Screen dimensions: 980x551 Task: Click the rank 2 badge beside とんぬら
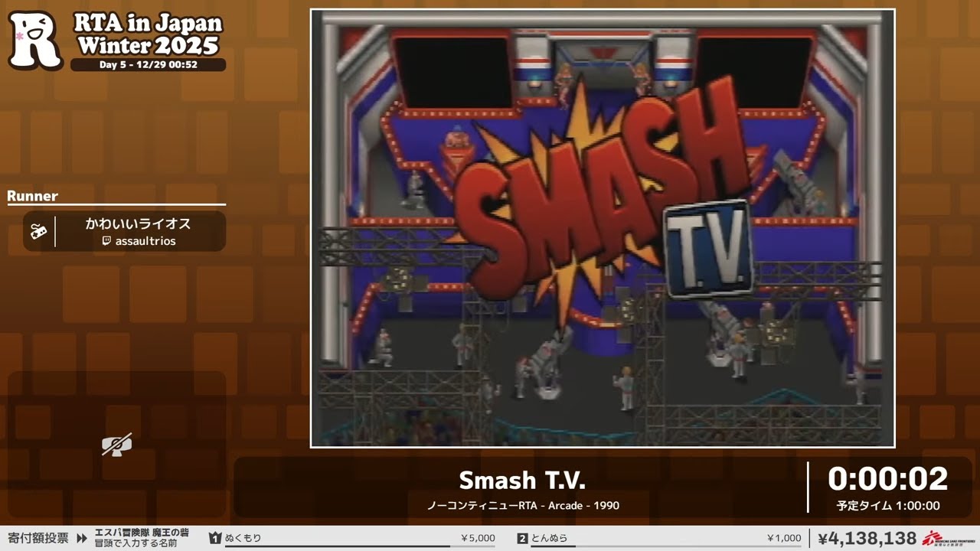point(522,538)
